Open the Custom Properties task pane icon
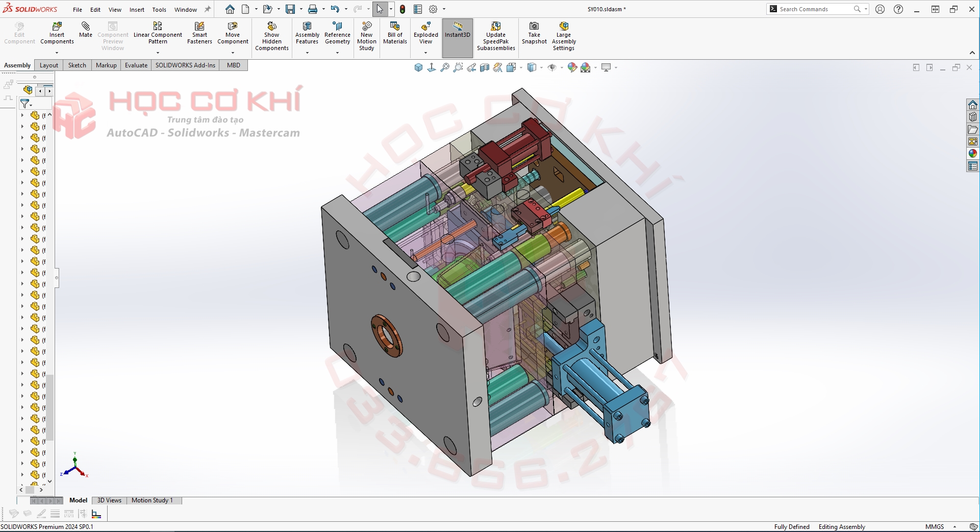Viewport: 980px width, 532px height. coord(973,166)
